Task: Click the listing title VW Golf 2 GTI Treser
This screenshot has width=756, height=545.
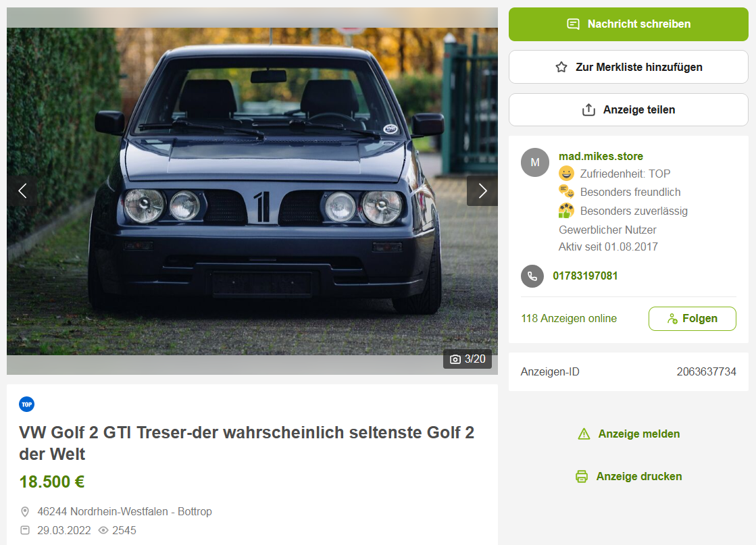Action: click(247, 443)
